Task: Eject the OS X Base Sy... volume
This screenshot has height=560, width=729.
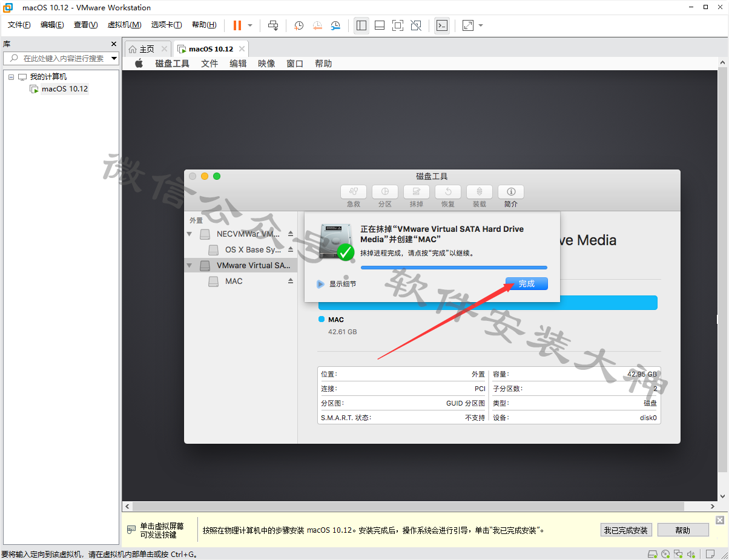Action: pyautogui.click(x=291, y=249)
